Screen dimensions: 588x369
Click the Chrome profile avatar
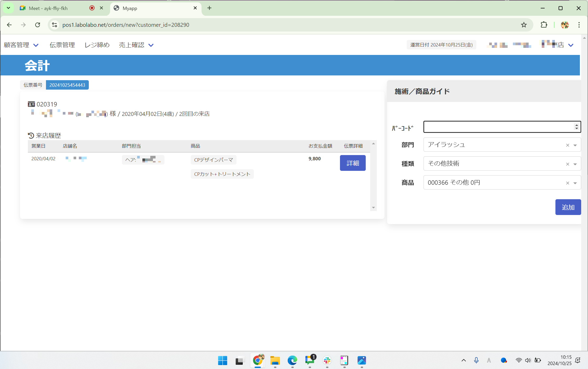click(565, 25)
